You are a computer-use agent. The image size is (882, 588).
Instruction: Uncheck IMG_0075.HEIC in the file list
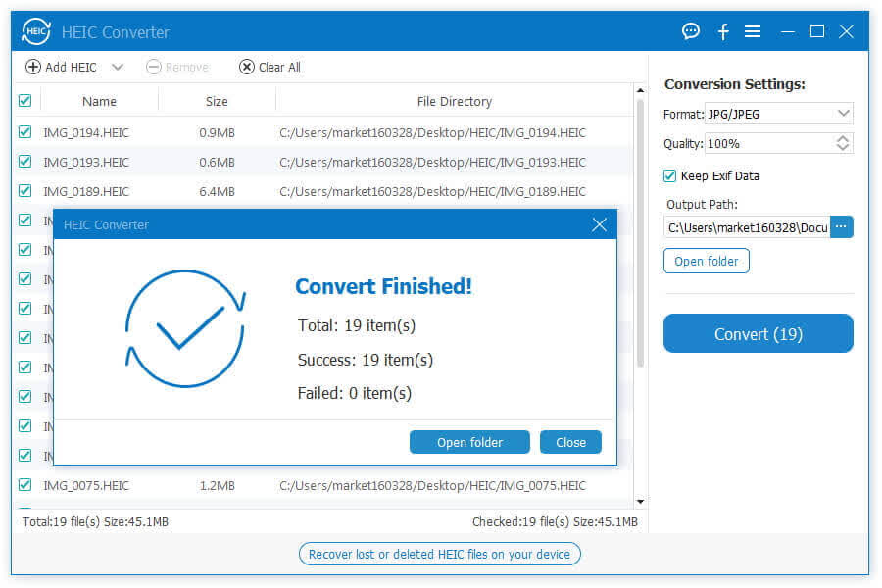(24, 485)
